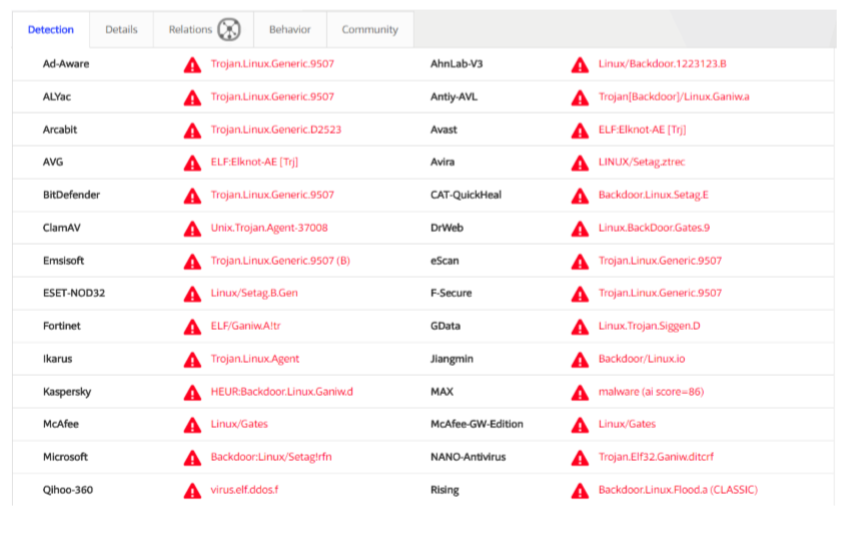This screenshot has height=536, width=852.
Task: Click the warning icon in Avira row
Action: (x=580, y=163)
